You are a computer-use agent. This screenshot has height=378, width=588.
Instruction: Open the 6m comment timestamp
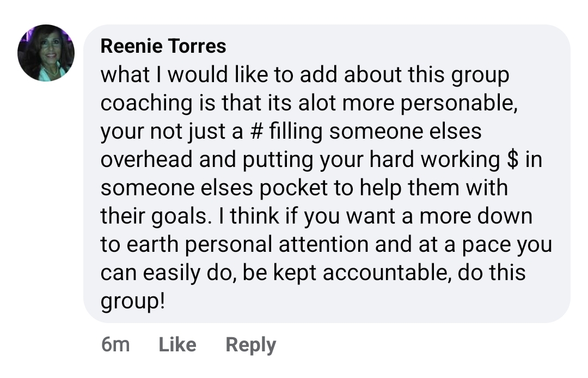(x=115, y=344)
